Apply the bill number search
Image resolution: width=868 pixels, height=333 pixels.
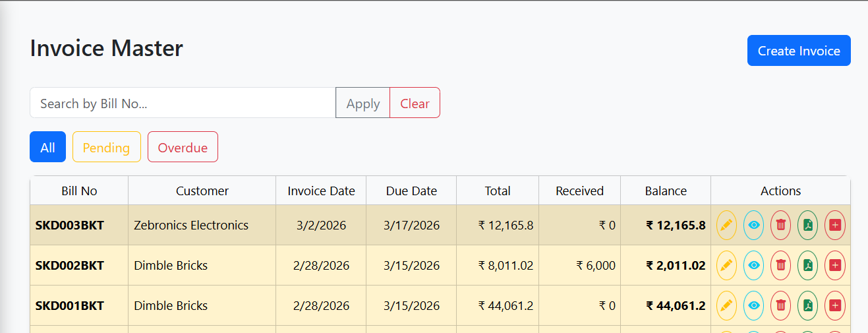(363, 103)
